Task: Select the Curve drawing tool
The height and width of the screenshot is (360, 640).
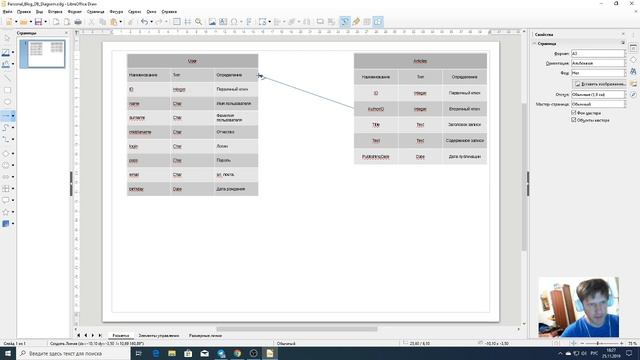Action: [6, 128]
